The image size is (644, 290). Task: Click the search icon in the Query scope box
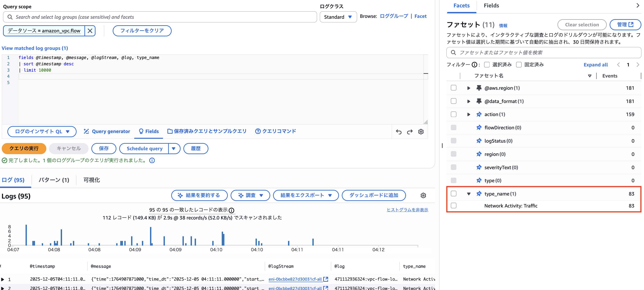(10, 17)
